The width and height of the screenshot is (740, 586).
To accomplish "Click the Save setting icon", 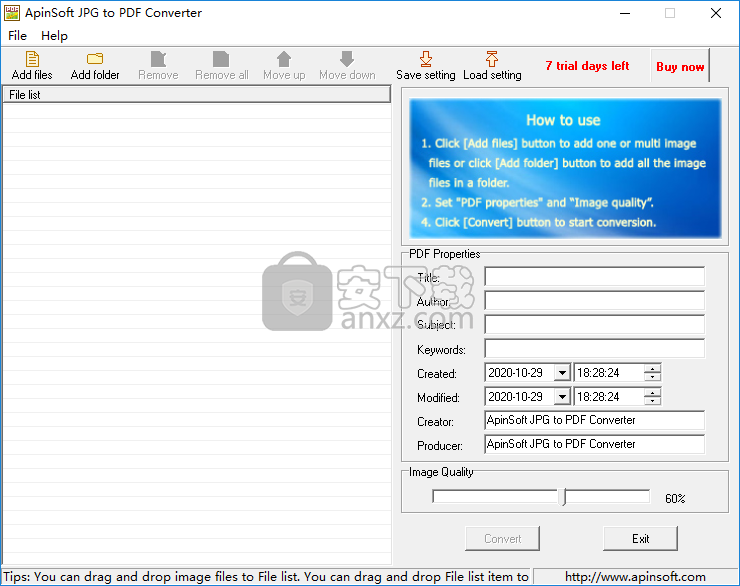I will point(426,59).
